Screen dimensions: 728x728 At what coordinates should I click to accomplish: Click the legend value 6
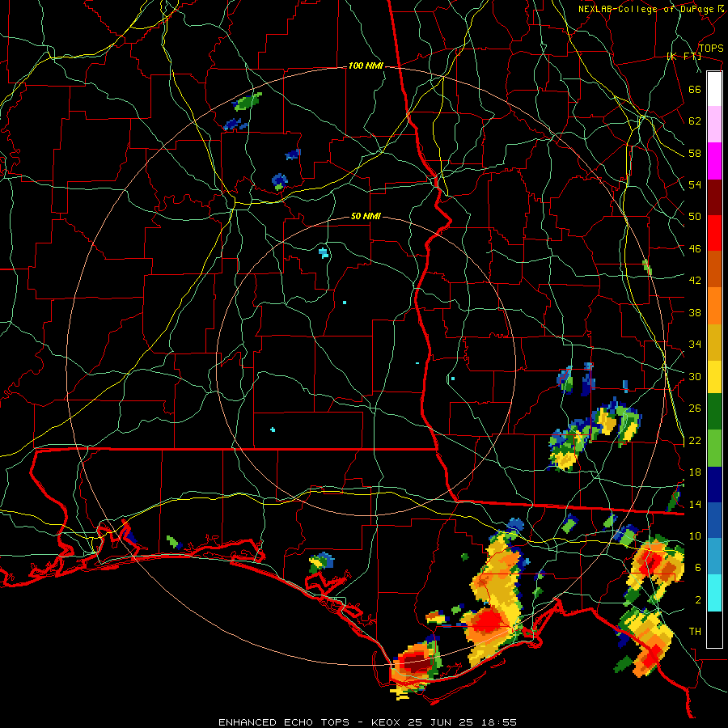[x=698, y=568]
